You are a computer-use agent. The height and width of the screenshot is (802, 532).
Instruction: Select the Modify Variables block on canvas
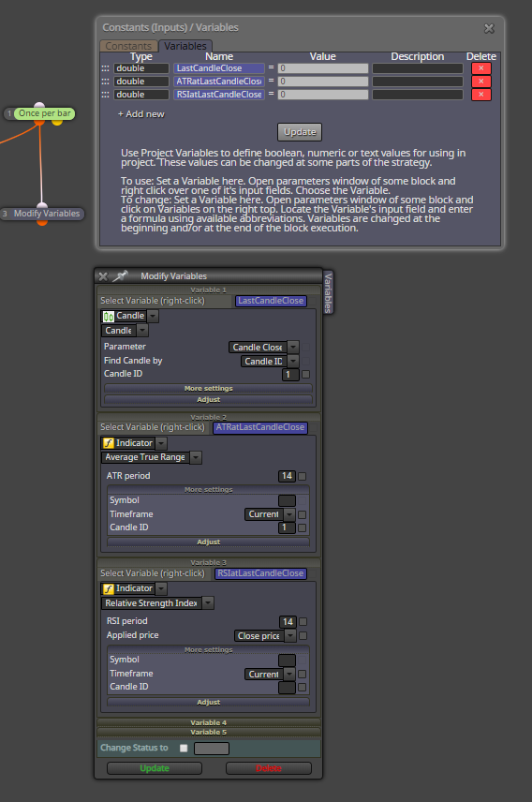point(46,214)
